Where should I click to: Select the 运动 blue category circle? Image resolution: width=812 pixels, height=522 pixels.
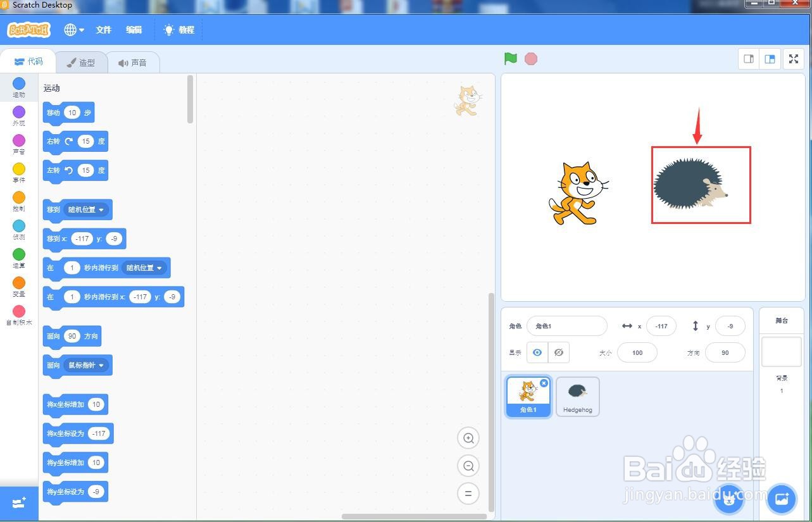19,84
